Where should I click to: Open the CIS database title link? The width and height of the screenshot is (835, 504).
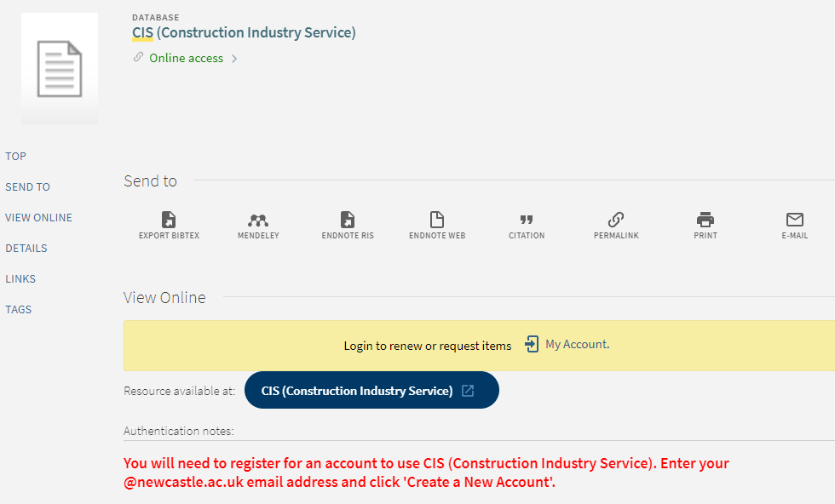pos(244,33)
